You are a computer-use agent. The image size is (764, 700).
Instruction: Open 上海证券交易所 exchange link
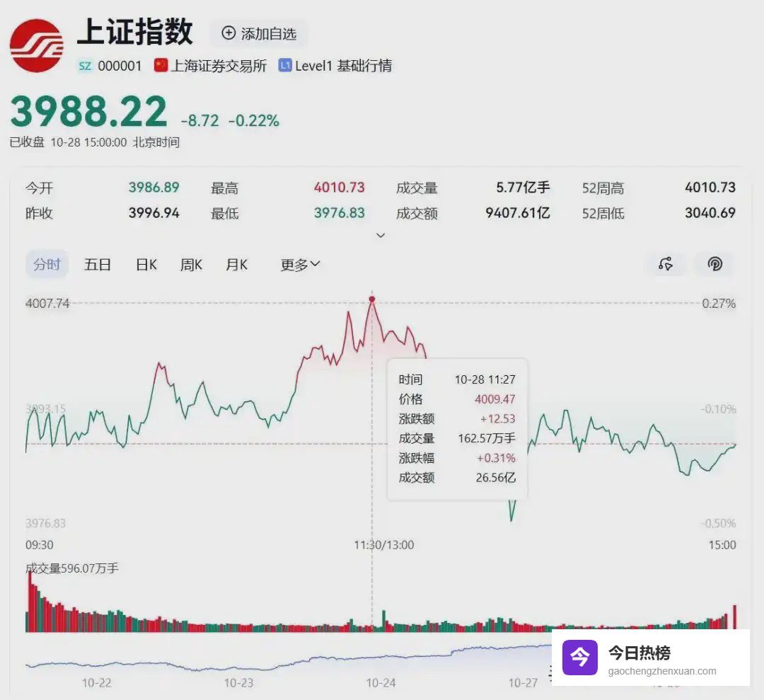pos(219,66)
